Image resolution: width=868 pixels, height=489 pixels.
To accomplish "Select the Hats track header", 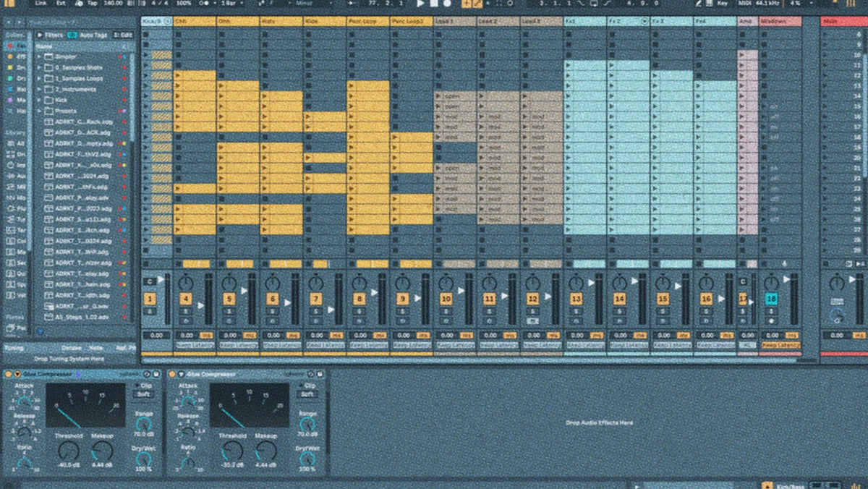I will pyautogui.click(x=281, y=22).
